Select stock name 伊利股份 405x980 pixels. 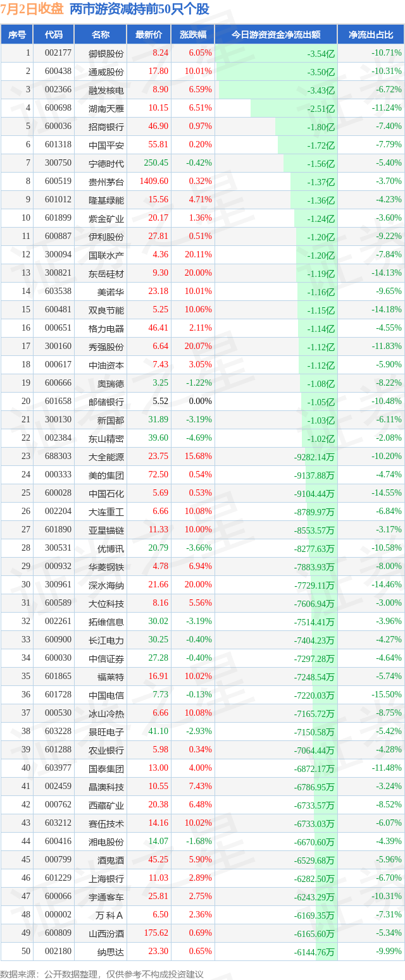click(106, 237)
